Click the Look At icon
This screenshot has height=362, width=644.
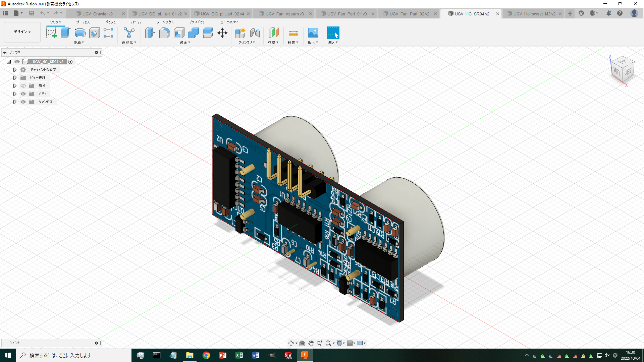tap(302, 343)
